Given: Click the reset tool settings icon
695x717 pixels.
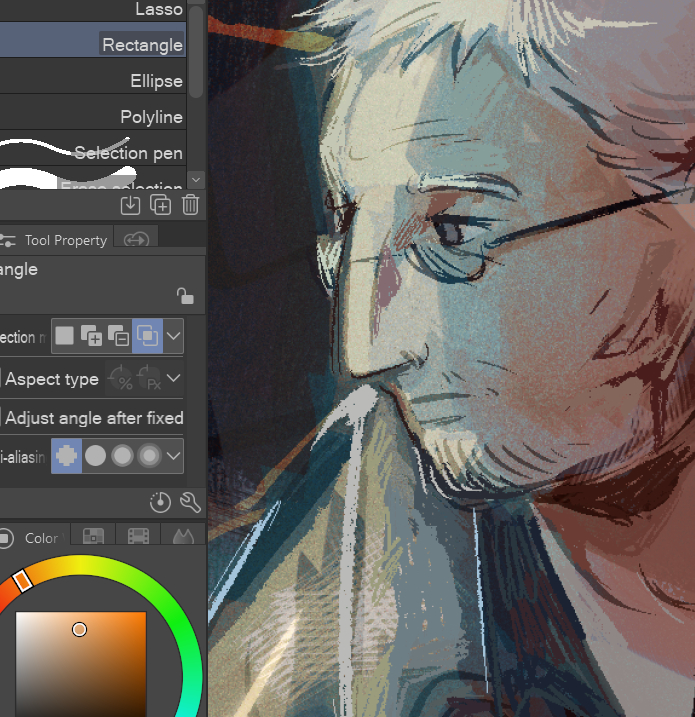Looking at the screenshot, I should coord(160,502).
